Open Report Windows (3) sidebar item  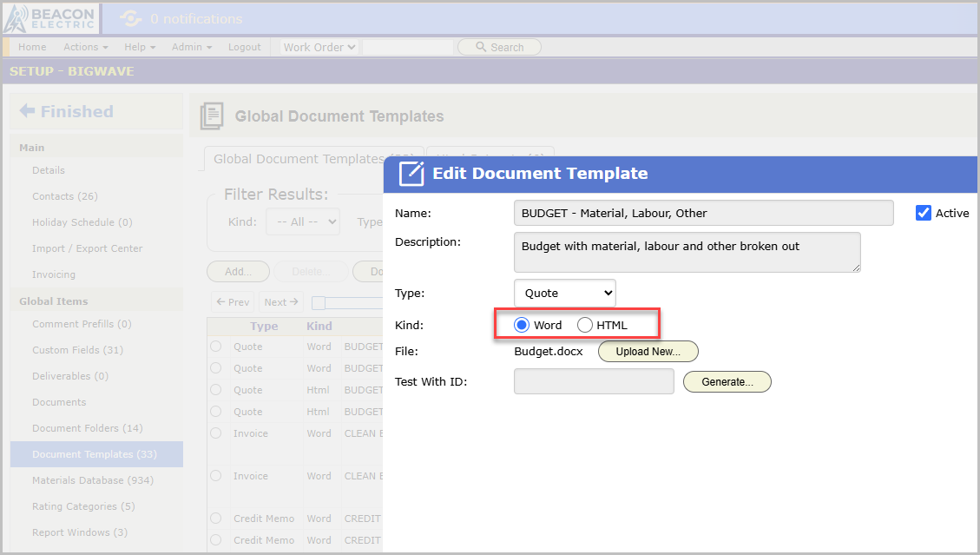coord(80,532)
